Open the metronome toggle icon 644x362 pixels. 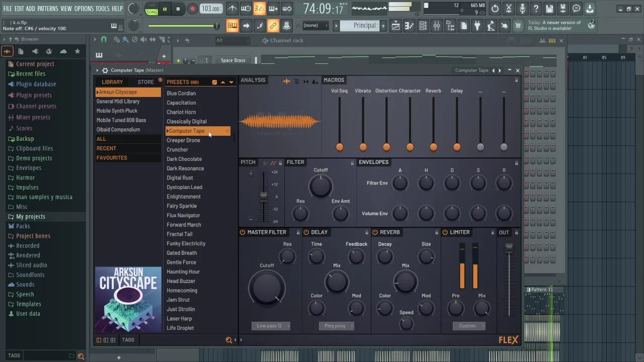tap(232, 9)
